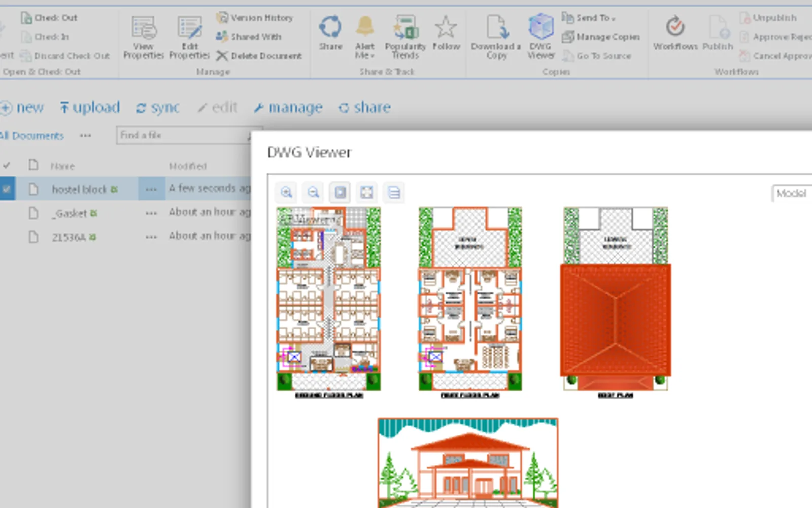Click the share link above the list

pyautogui.click(x=365, y=107)
